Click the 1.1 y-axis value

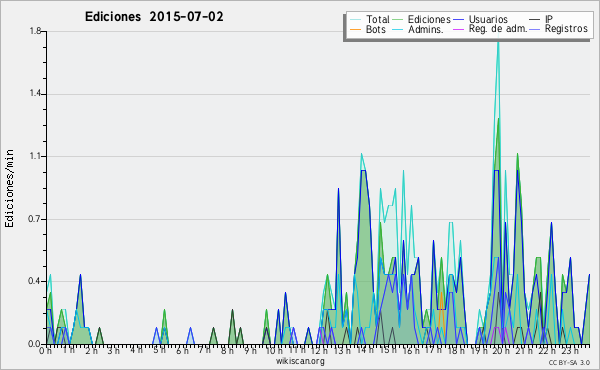coord(35,156)
